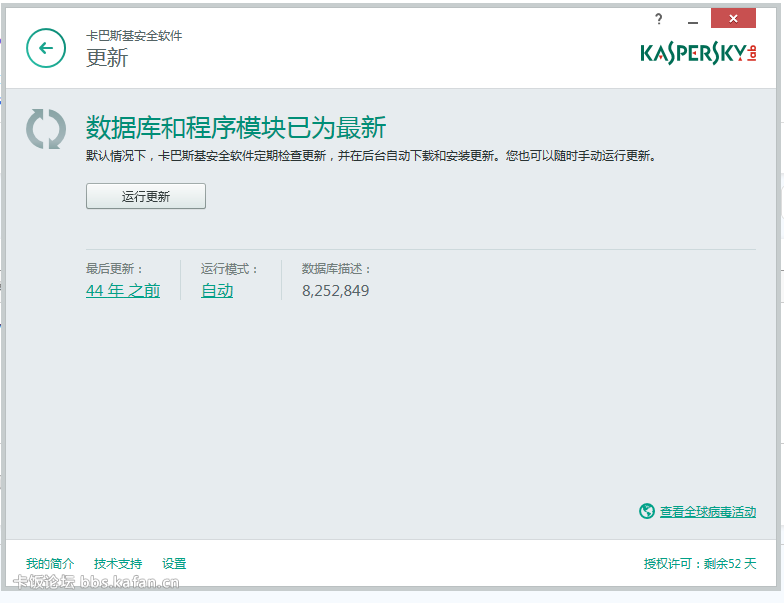The height and width of the screenshot is (603, 784).
Task: Open the 44 年 之前 last update link
Action: pos(123,290)
